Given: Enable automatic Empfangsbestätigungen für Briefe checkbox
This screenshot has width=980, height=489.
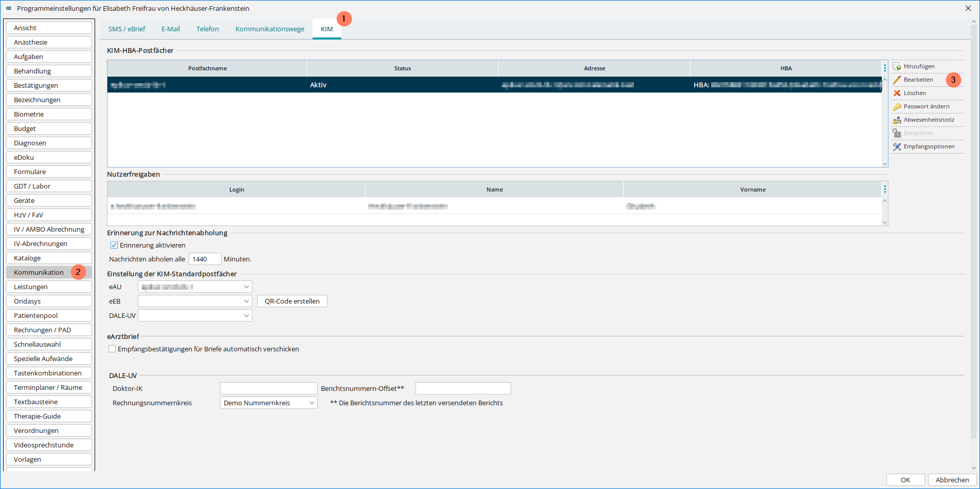Looking at the screenshot, I should 112,349.
